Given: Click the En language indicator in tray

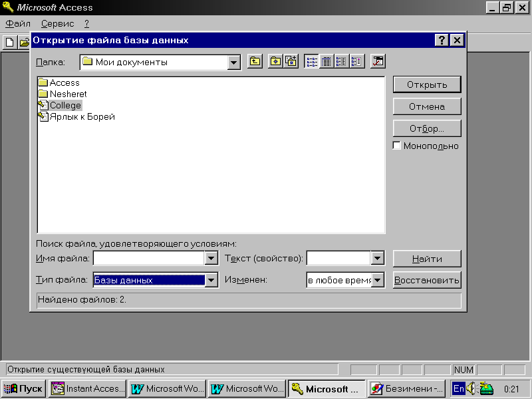Looking at the screenshot, I should click(458, 388).
